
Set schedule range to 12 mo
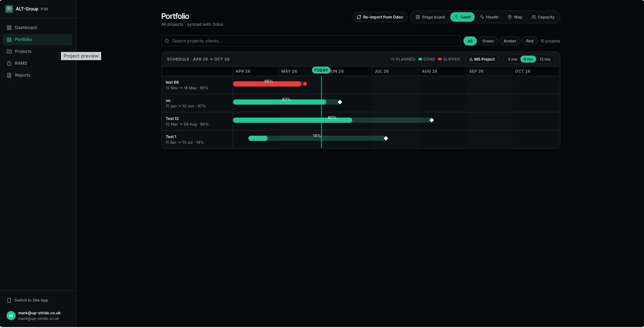pos(545,59)
